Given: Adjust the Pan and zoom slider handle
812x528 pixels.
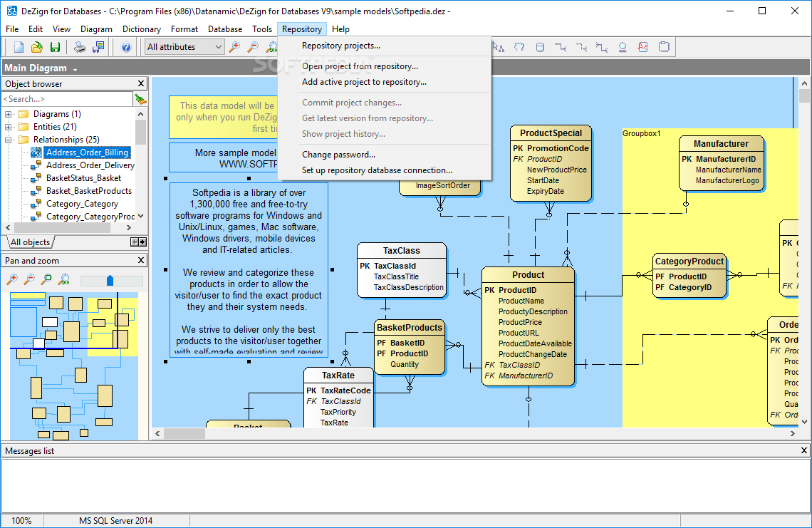Looking at the screenshot, I should point(110,280).
